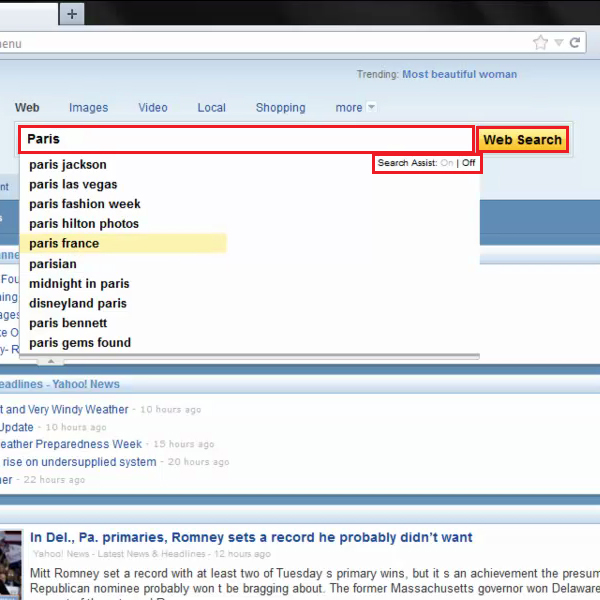Click the Romney article thumbnail image
600x600 pixels.
(11, 564)
